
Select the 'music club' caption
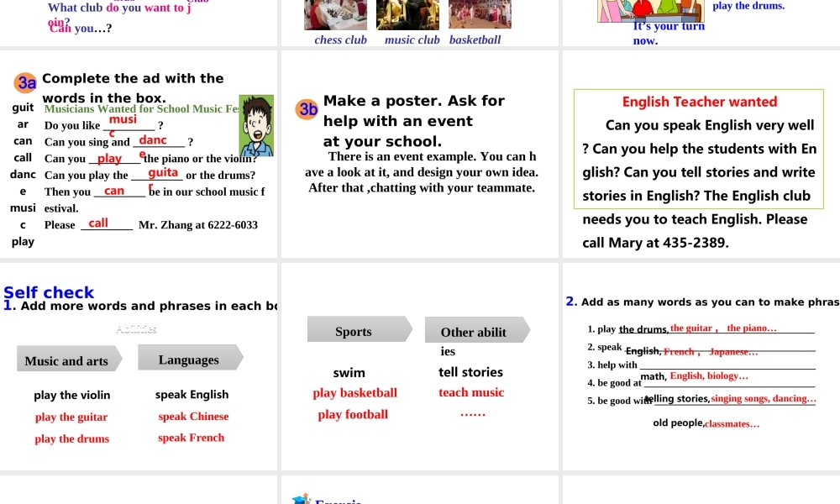point(412,40)
